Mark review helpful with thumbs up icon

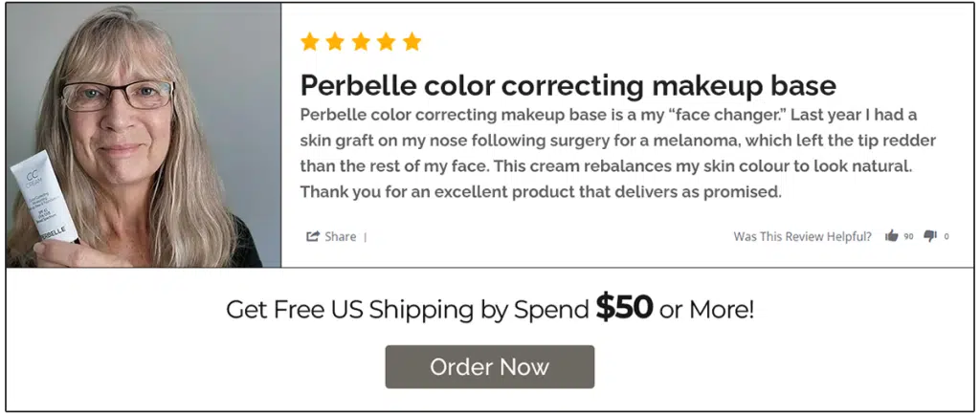892,236
